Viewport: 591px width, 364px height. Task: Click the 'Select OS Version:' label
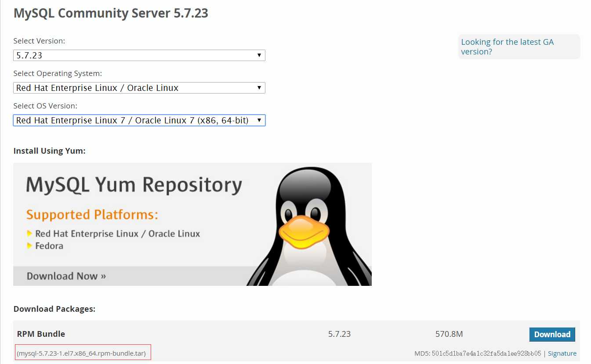point(45,106)
